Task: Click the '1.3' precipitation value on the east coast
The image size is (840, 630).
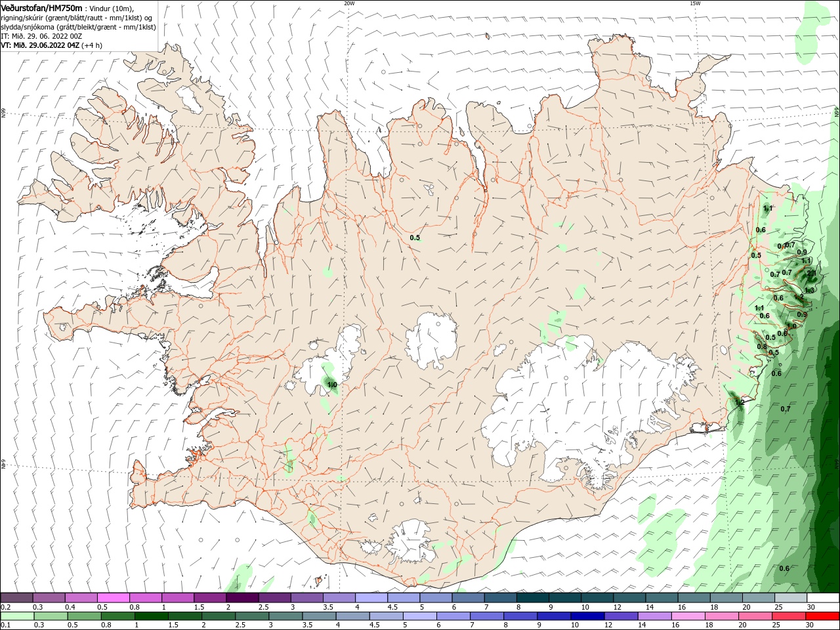Action: (809, 290)
